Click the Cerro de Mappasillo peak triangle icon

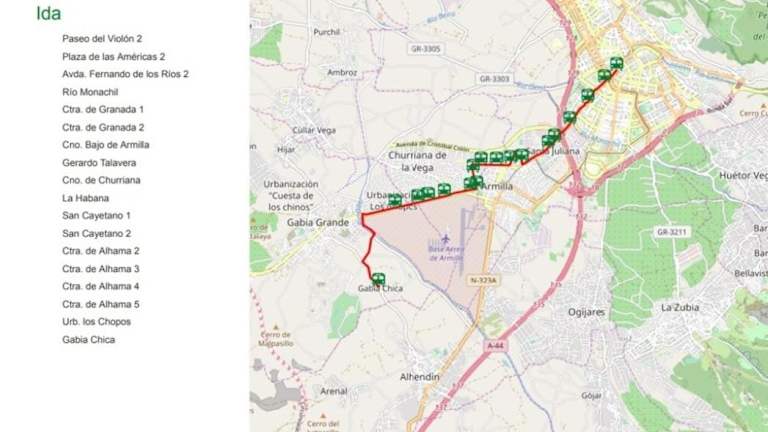click(276, 327)
